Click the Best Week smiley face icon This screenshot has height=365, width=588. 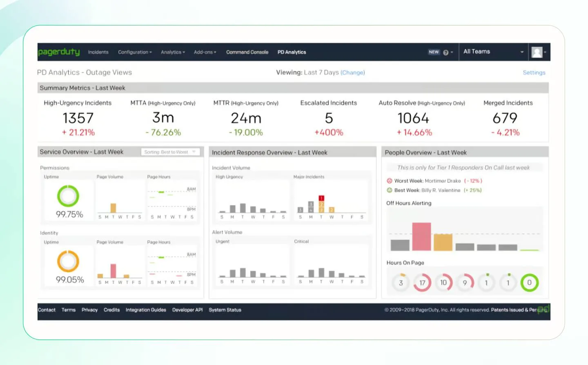tap(389, 190)
